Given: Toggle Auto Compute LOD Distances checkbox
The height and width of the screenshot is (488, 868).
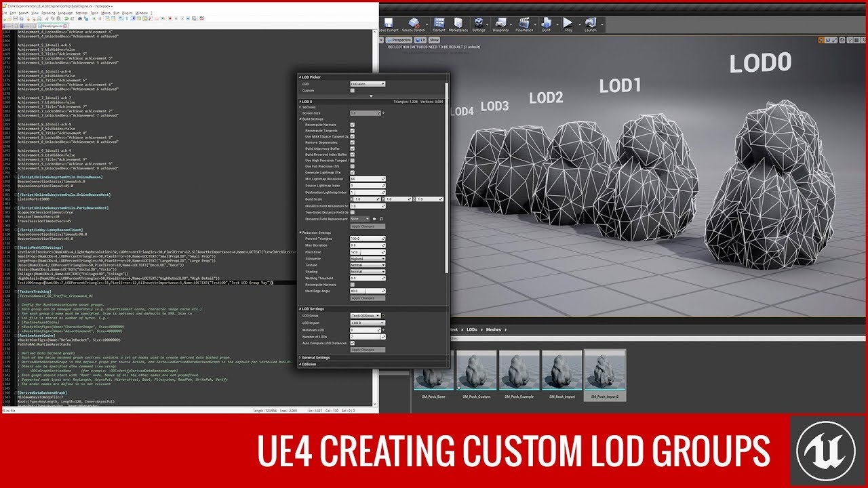Looking at the screenshot, I should [353, 343].
